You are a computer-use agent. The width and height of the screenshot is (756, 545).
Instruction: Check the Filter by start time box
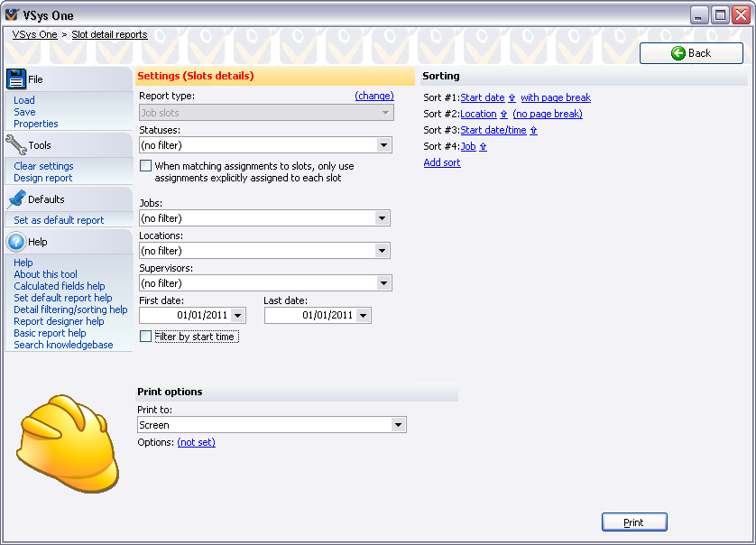(x=145, y=337)
